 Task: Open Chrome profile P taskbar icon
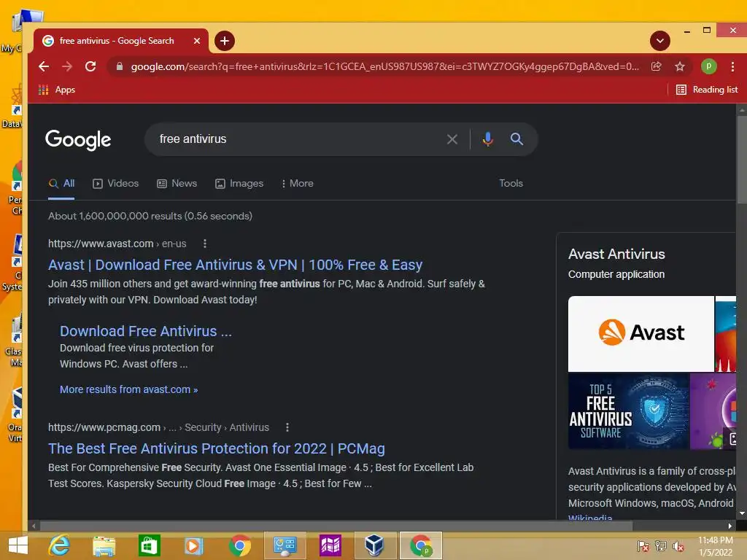[x=421, y=545]
